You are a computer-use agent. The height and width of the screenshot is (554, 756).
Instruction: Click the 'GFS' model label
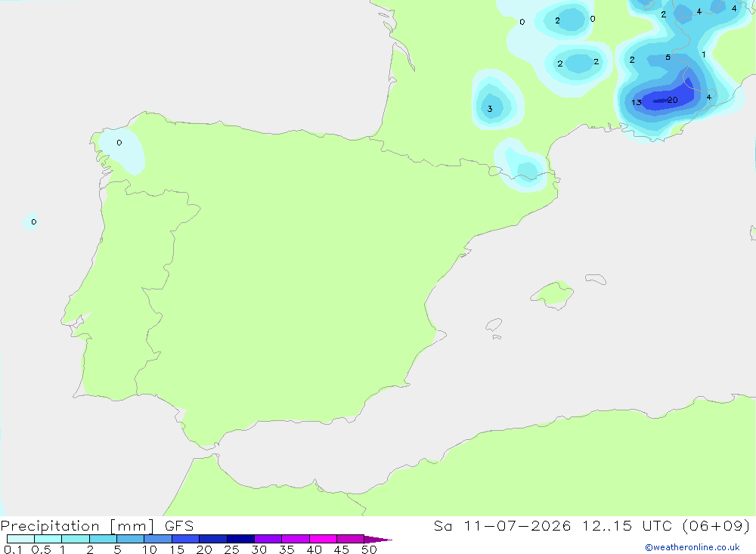tap(179, 526)
